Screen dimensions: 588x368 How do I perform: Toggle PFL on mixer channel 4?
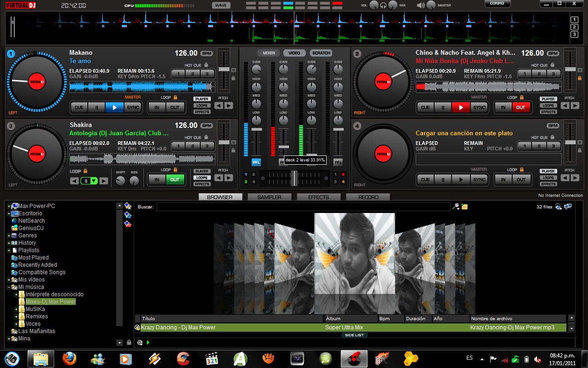point(338,162)
